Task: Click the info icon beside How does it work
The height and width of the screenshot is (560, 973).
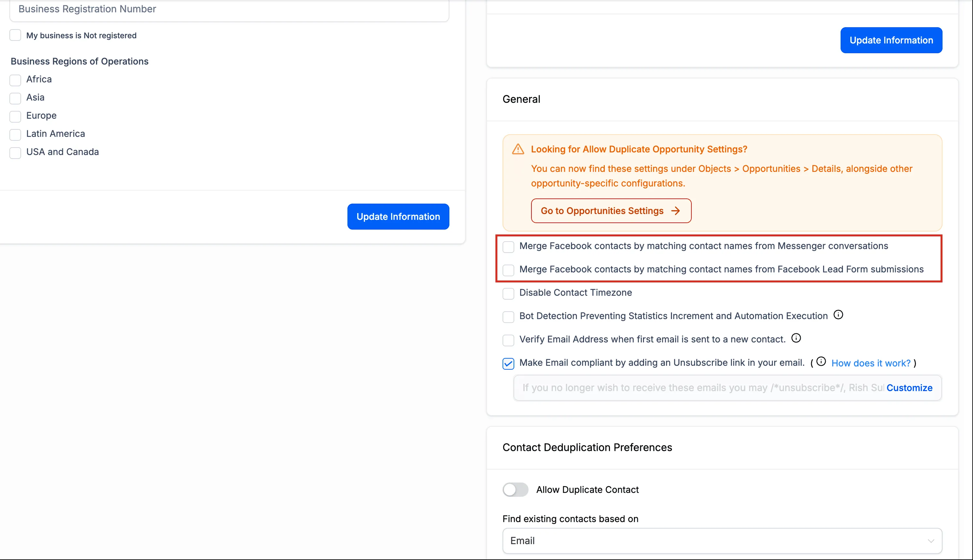Action: pyautogui.click(x=821, y=362)
